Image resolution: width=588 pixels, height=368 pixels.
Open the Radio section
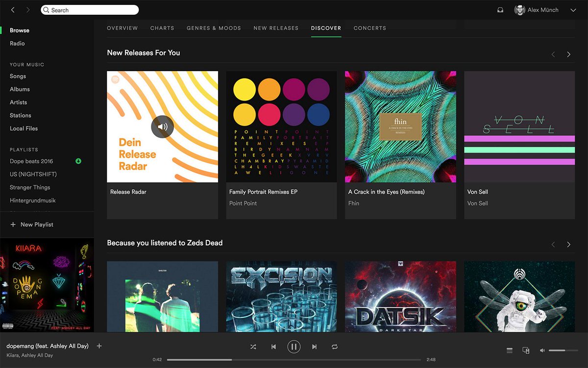pos(17,44)
